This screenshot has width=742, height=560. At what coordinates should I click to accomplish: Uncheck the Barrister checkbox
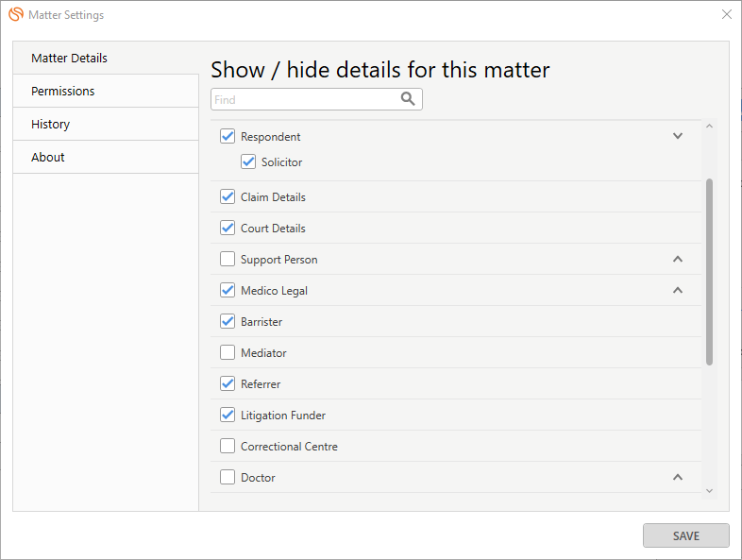[228, 321]
